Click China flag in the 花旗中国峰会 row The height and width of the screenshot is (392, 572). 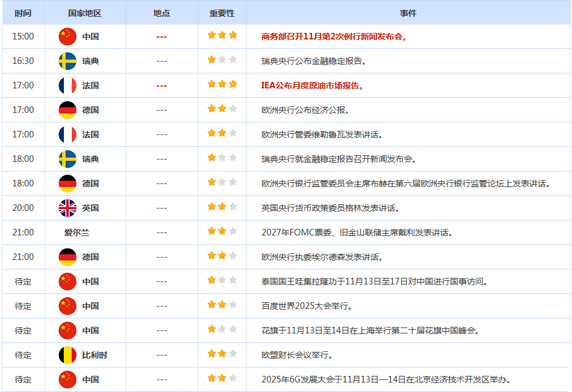tap(68, 330)
